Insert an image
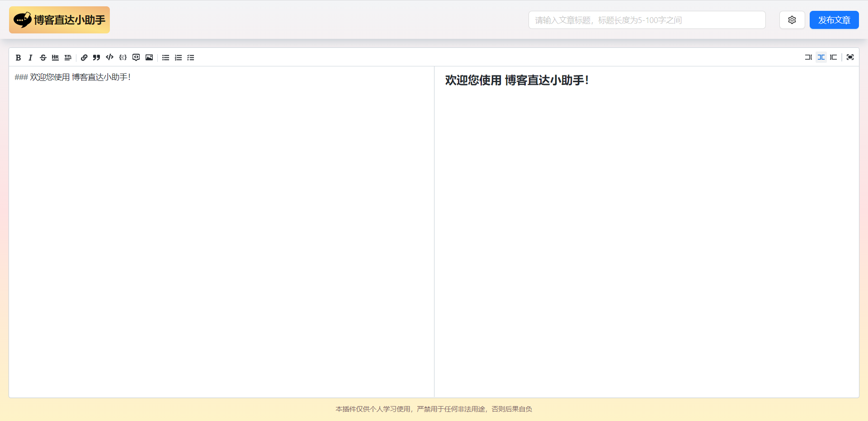This screenshot has width=868, height=421. [149, 57]
